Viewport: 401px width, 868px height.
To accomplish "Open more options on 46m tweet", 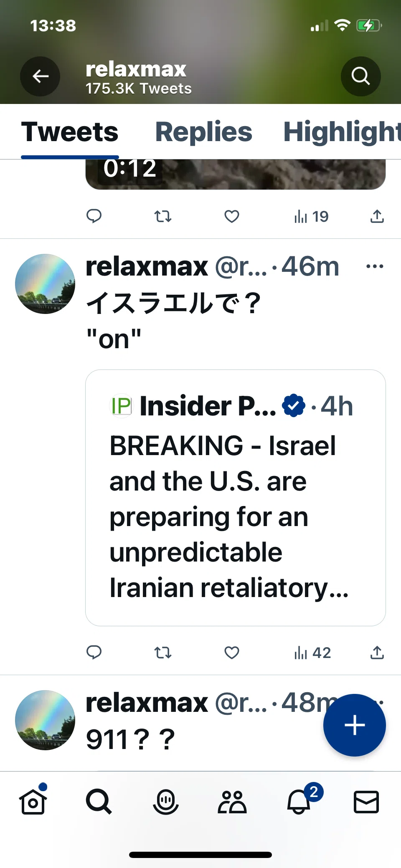I will pos(375,266).
